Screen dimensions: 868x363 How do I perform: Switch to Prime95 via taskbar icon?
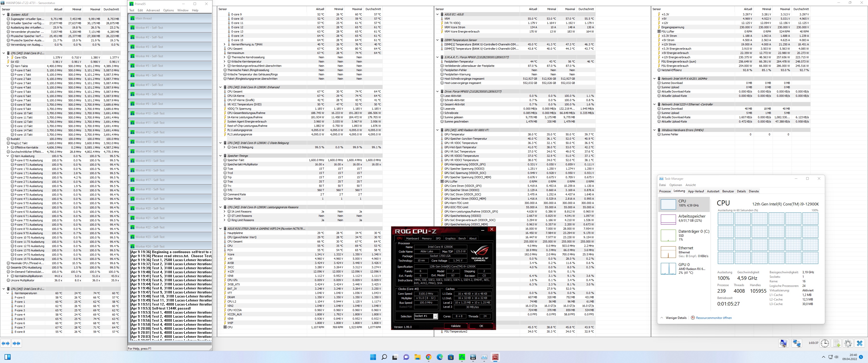[462, 357]
